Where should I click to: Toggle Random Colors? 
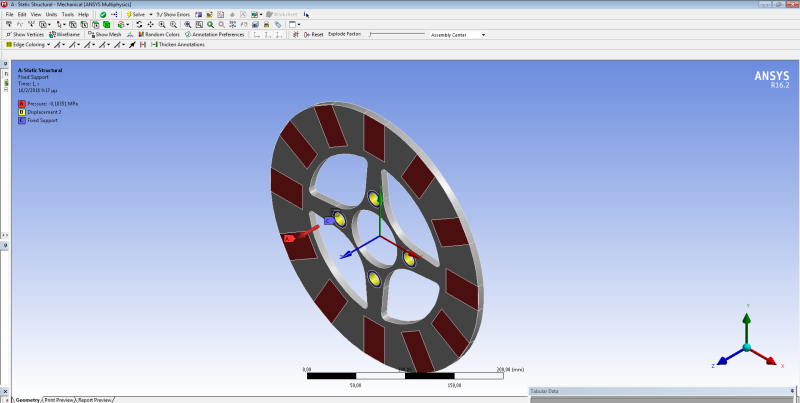(159, 35)
